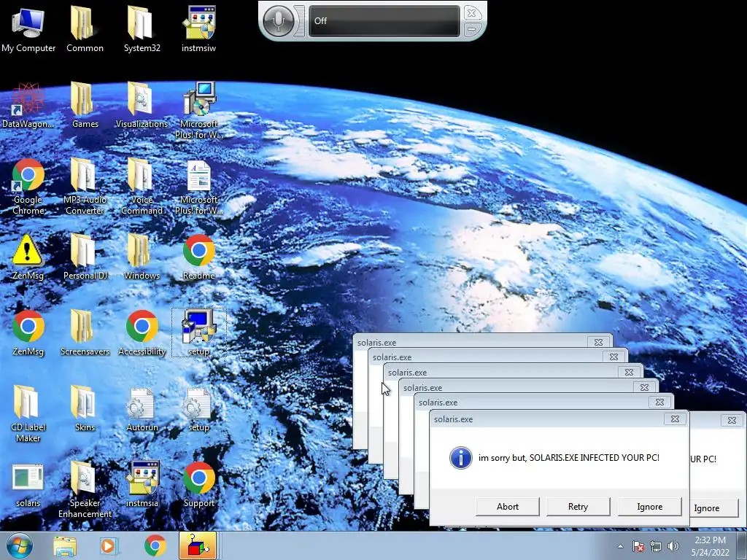This screenshot has height=560, width=747.
Task: Select the Microsoft Plus! document file icon
Action: (198, 186)
